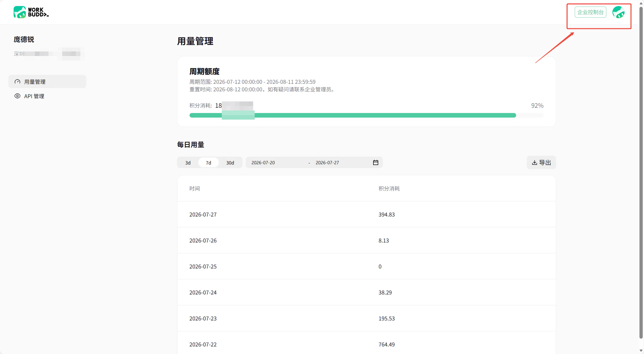
Task: Click the 导出 export button
Action: tap(541, 162)
